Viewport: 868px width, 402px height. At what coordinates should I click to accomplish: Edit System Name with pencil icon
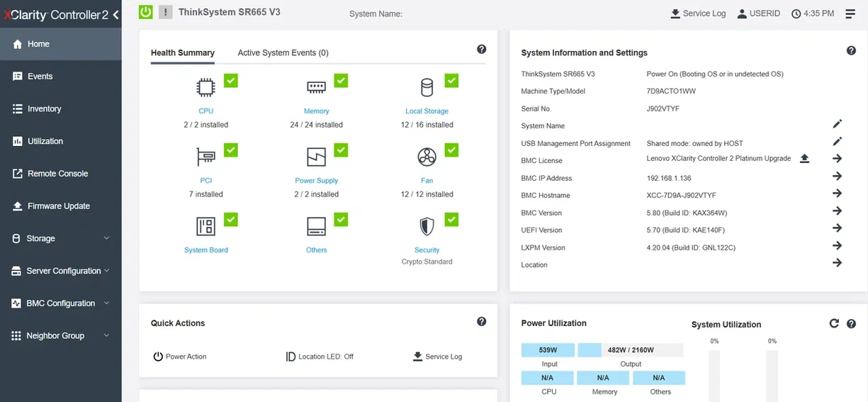(837, 124)
